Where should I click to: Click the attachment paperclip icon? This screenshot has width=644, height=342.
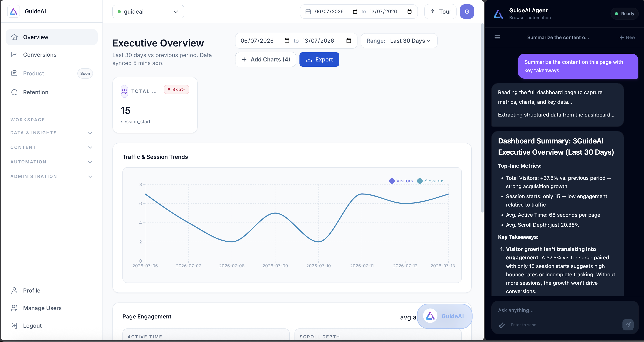(x=502, y=325)
